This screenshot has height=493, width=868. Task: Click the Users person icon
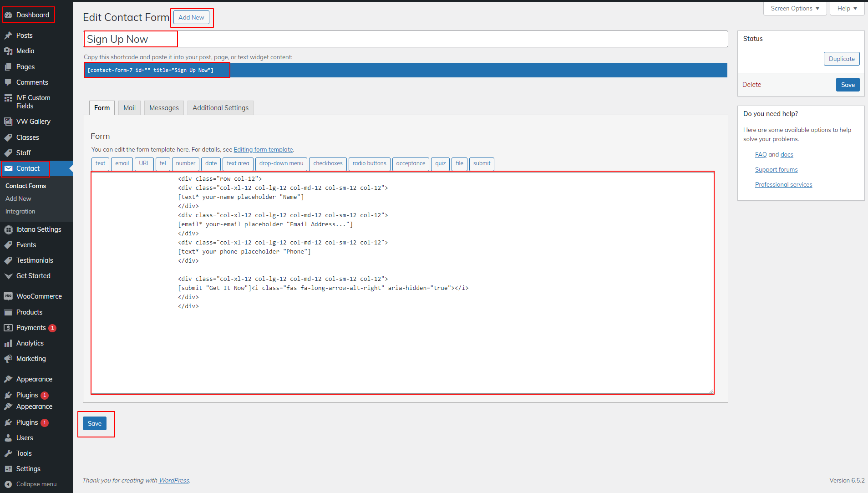[x=8, y=438]
